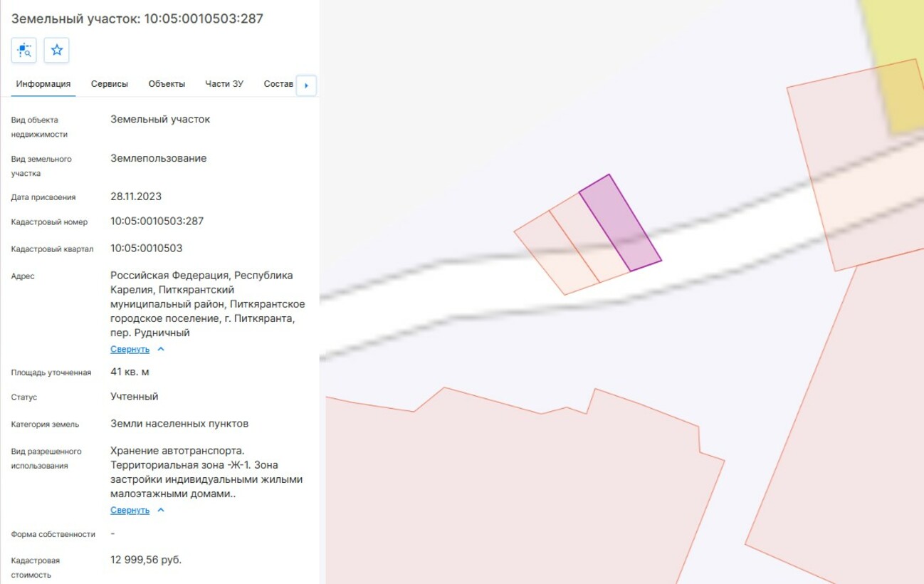Collapse permitted use with chevron arrow
The height and width of the screenshot is (584, 924).
click(x=161, y=511)
